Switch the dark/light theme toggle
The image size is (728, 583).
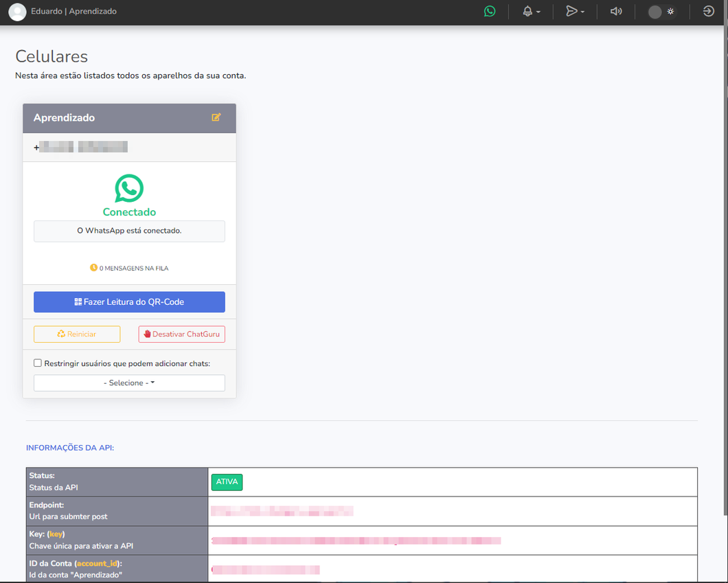(x=661, y=12)
